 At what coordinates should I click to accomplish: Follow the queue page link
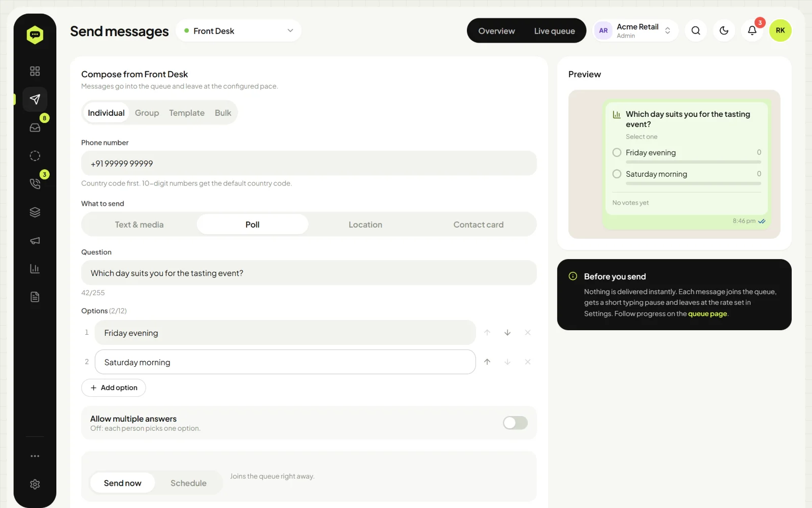[x=707, y=314]
